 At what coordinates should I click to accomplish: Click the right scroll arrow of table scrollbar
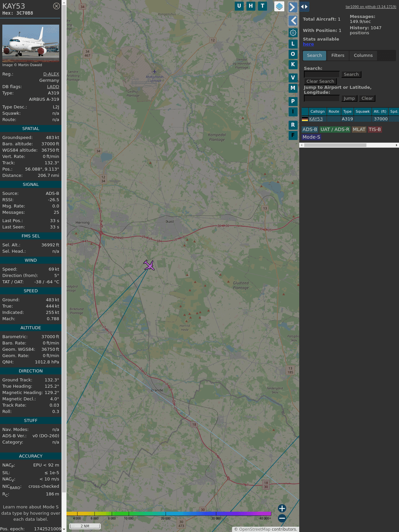tap(397, 145)
